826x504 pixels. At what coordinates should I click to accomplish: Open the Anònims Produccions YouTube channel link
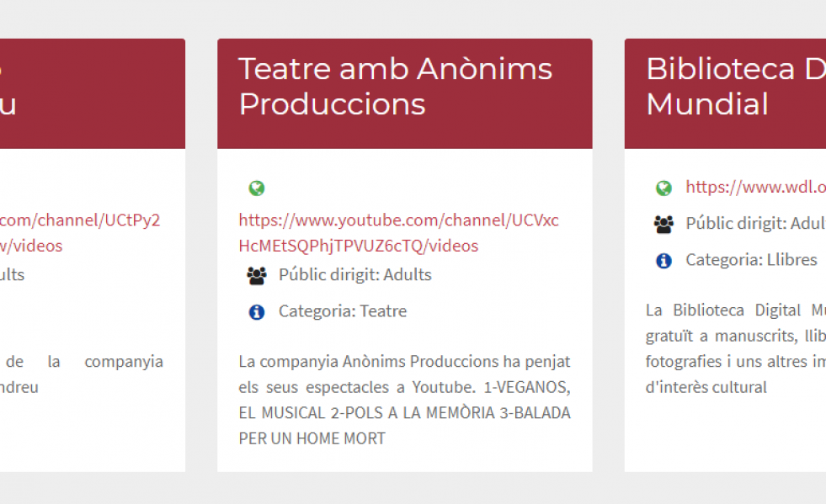pos(405,232)
